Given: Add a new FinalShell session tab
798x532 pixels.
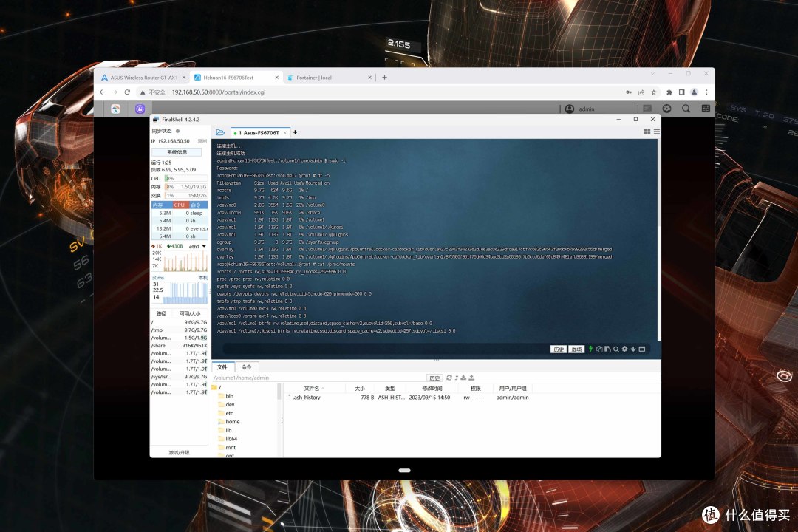Looking at the screenshot, I should 295,132.
